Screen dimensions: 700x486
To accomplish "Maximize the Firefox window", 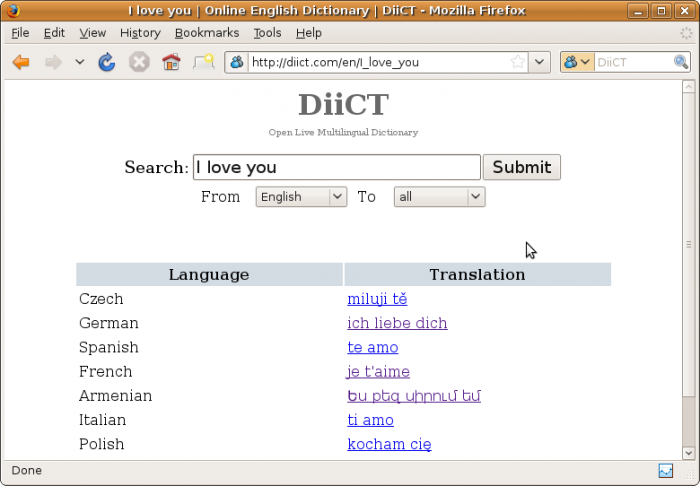I will (x=661, y=11).
